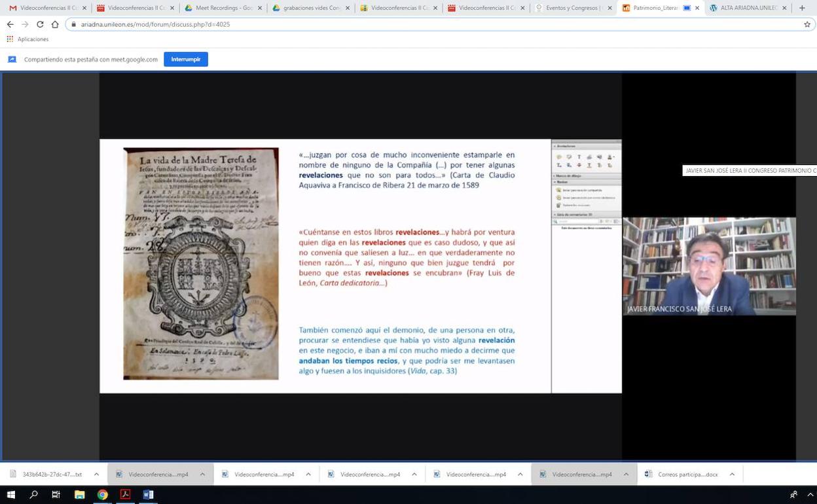Close the grabaciones vides tab
Viewport: 817px width, 504px height.
[348, 8]
